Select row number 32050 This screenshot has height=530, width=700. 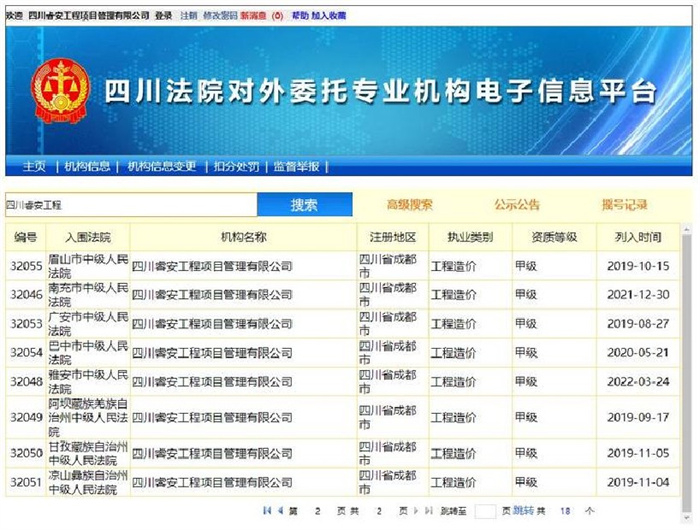coord(26,453)
